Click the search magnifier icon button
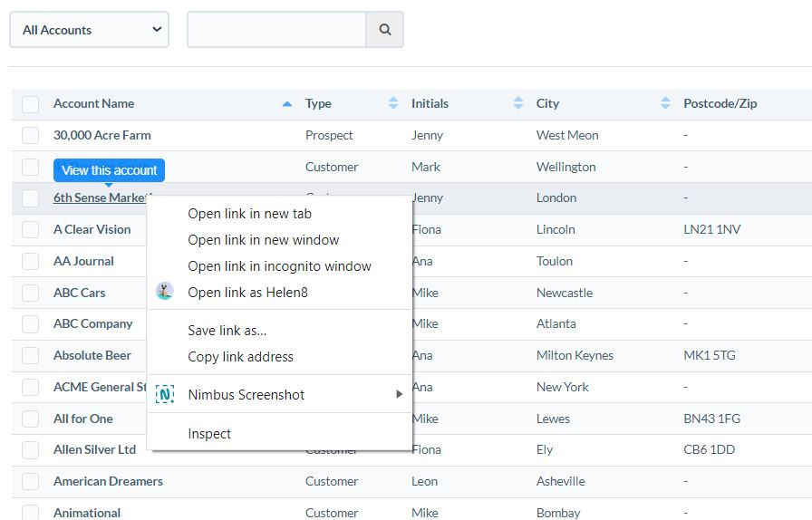The image size is (812, 520). (385, 30)
